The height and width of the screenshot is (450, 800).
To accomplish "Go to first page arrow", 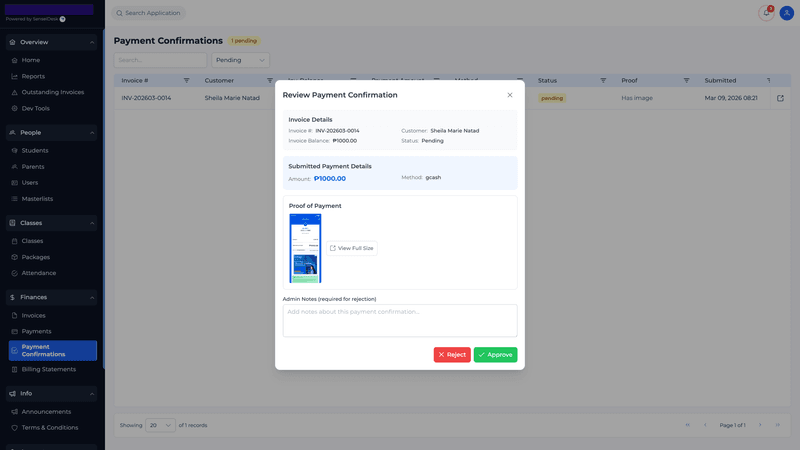I will coord(687,425).
